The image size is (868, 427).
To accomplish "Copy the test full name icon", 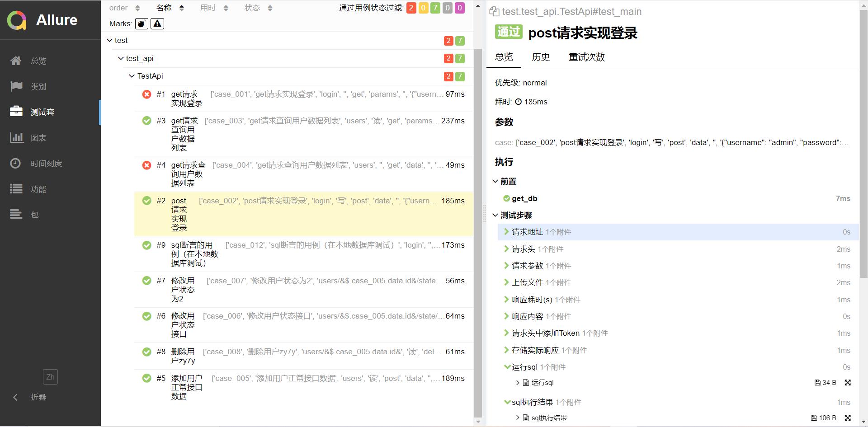I will pos(494,12).
